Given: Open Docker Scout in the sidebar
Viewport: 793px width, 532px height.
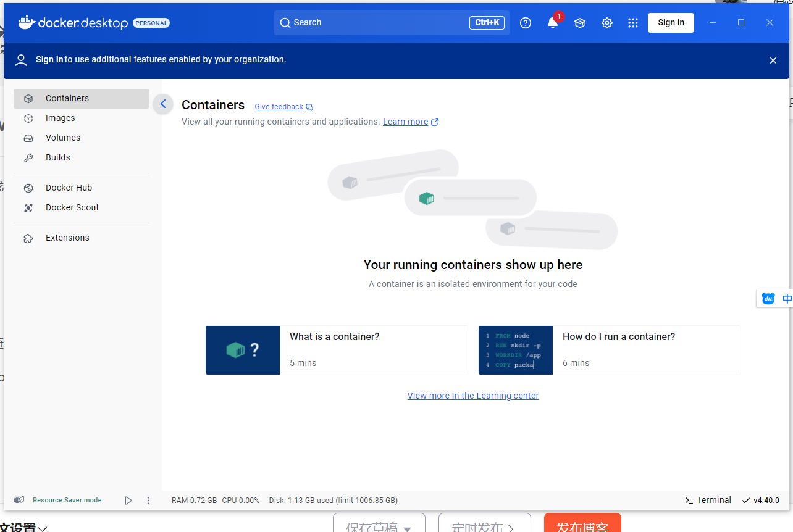Looking at the screenshot, I should coord(82,208).
